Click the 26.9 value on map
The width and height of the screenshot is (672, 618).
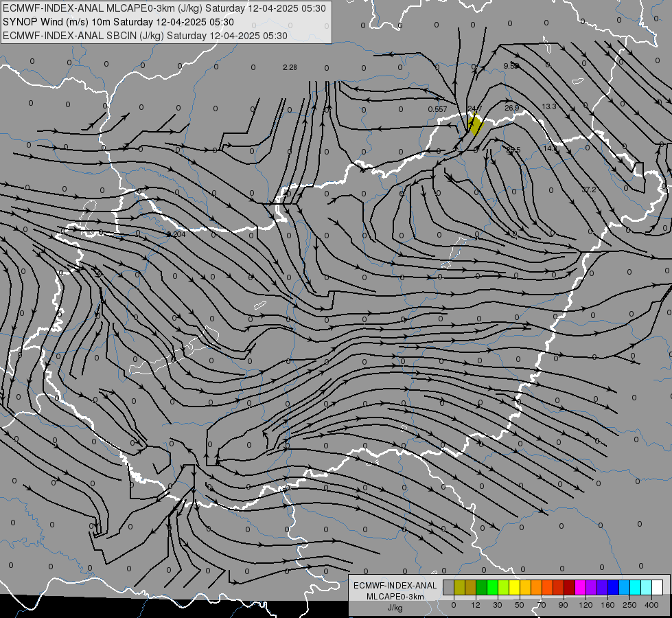[x=511, y=108]
